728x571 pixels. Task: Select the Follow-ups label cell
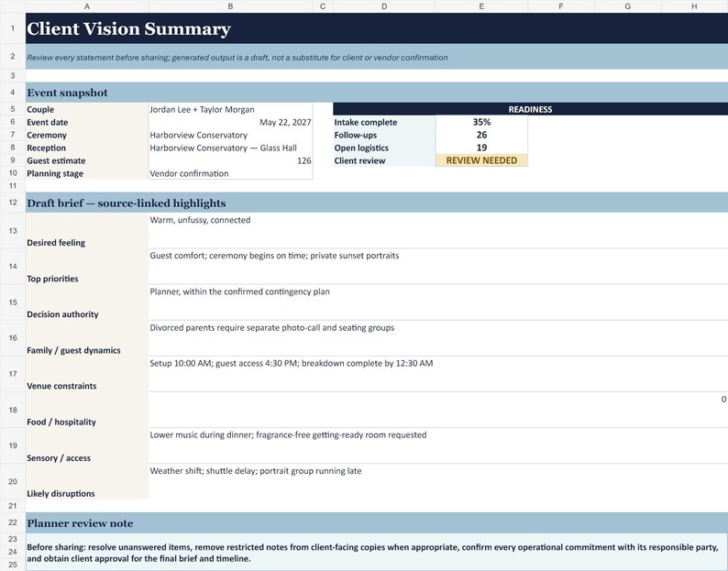point(384,135)
